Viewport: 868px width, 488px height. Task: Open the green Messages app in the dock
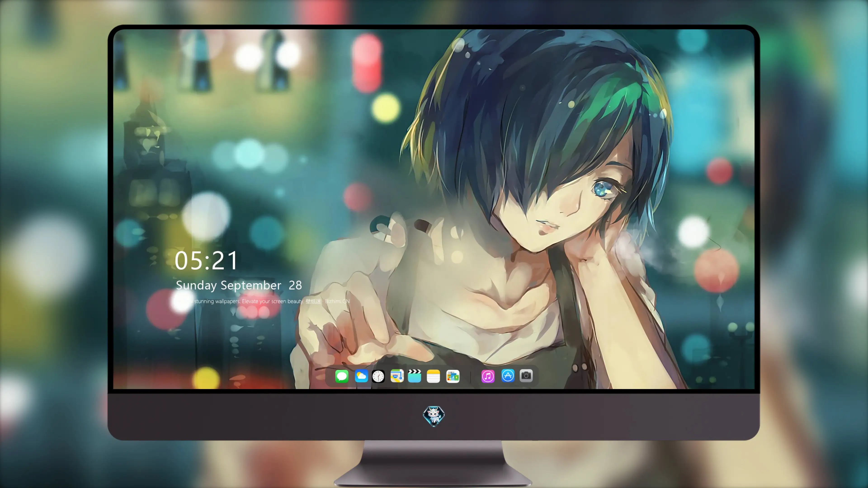click(x=342, y=376)
